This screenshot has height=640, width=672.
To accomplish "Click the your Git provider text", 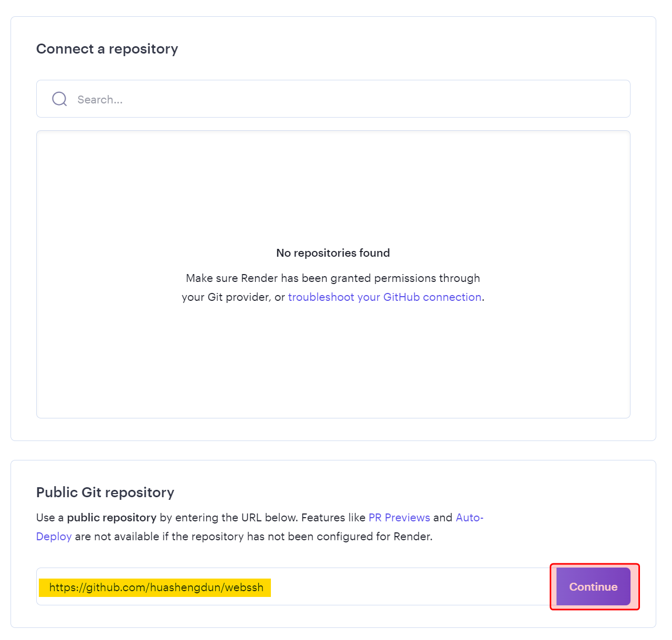I will [x=226, y=297].
